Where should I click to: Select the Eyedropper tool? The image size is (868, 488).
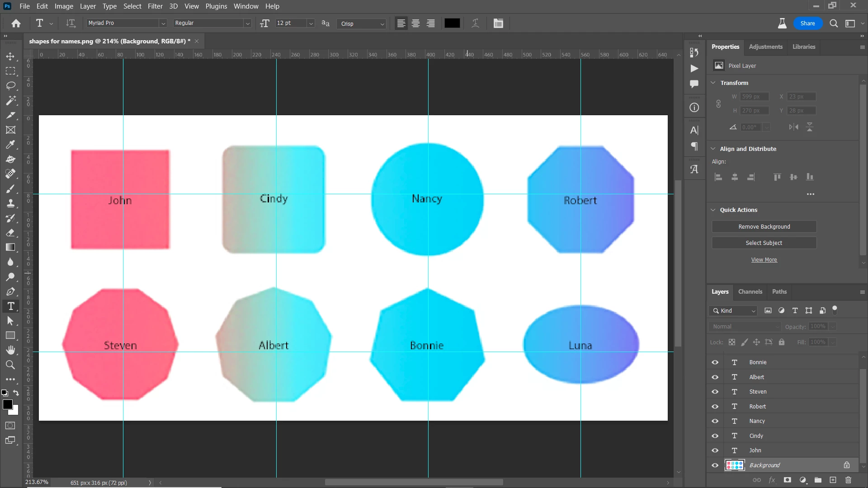(10, 145)
